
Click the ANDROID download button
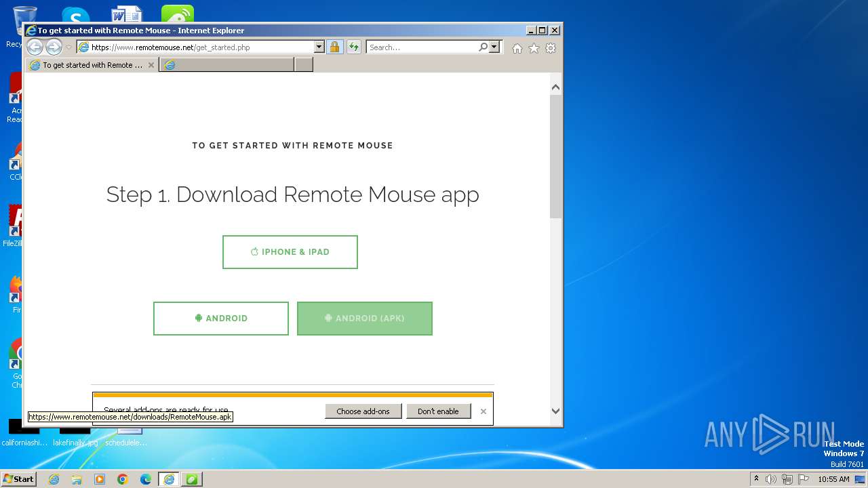pos(221,319)
